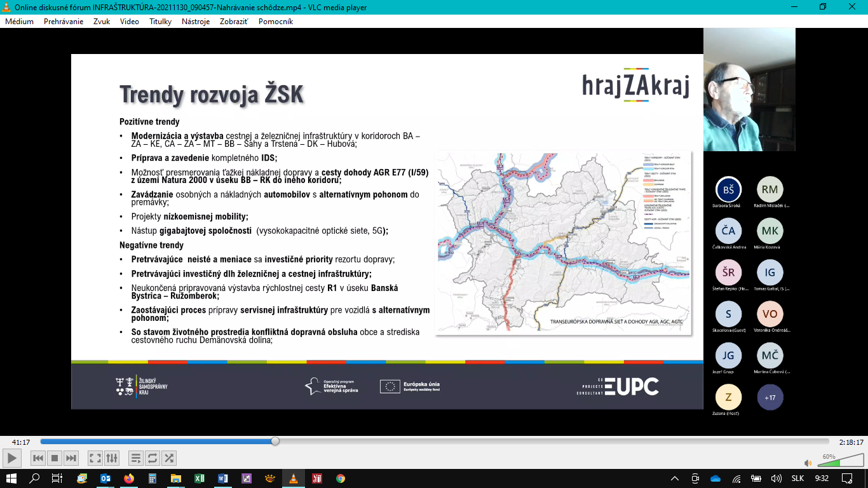868x488 pixels.
Task: Jump to the next media track
Action: 71,457
